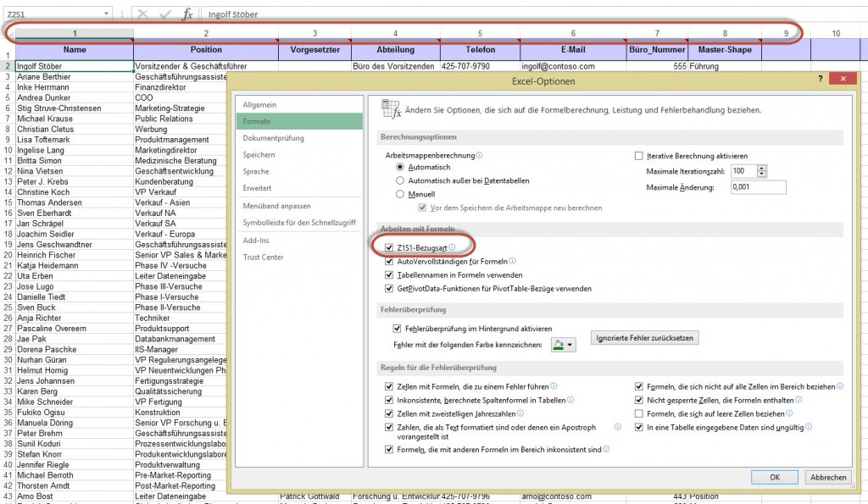Close the Excel-Optionen dialog with red X
The width and height of the screenshot is (868, 504).
[x=843, y=79]
